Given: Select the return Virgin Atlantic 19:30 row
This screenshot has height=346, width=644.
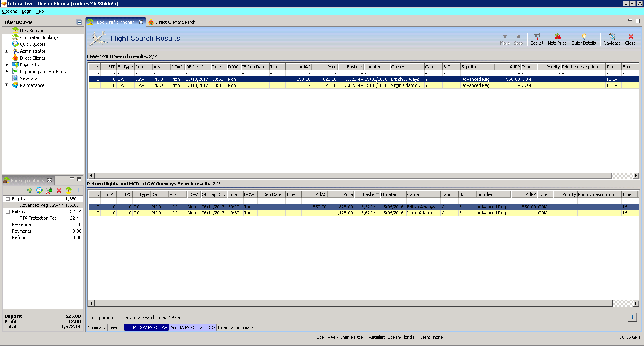Looking at the screenshot, I should point(363,213).
